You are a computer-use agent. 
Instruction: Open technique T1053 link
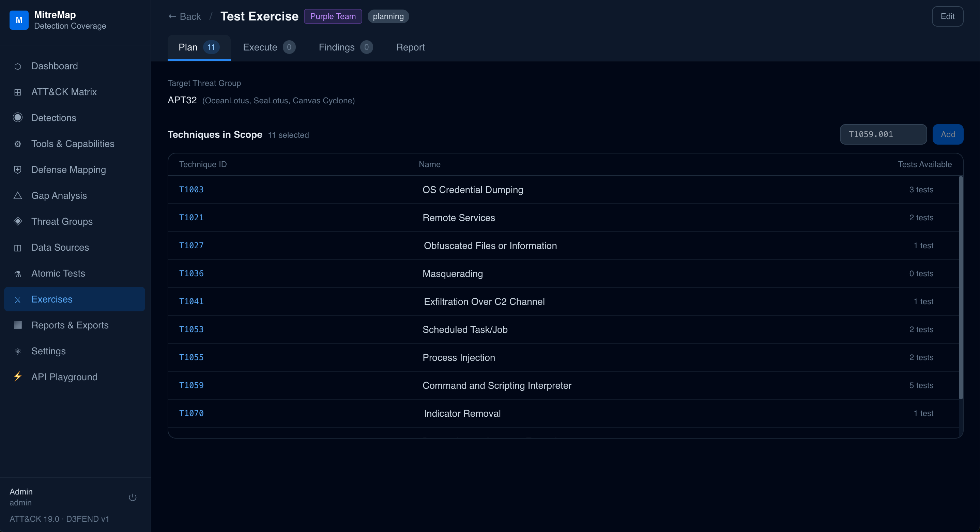click(192, 329)
